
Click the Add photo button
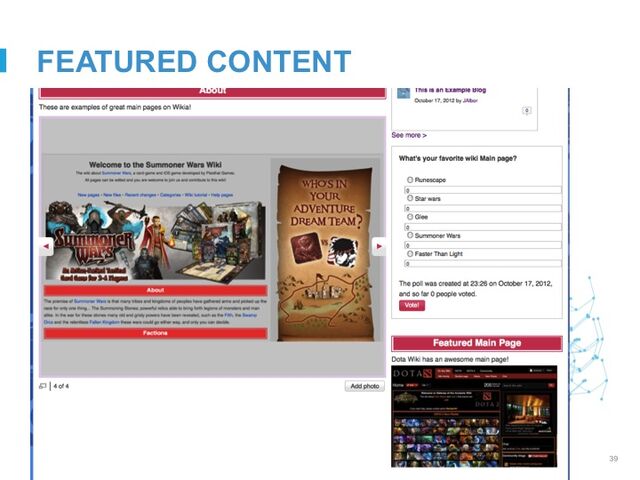[x=364, y=386]
